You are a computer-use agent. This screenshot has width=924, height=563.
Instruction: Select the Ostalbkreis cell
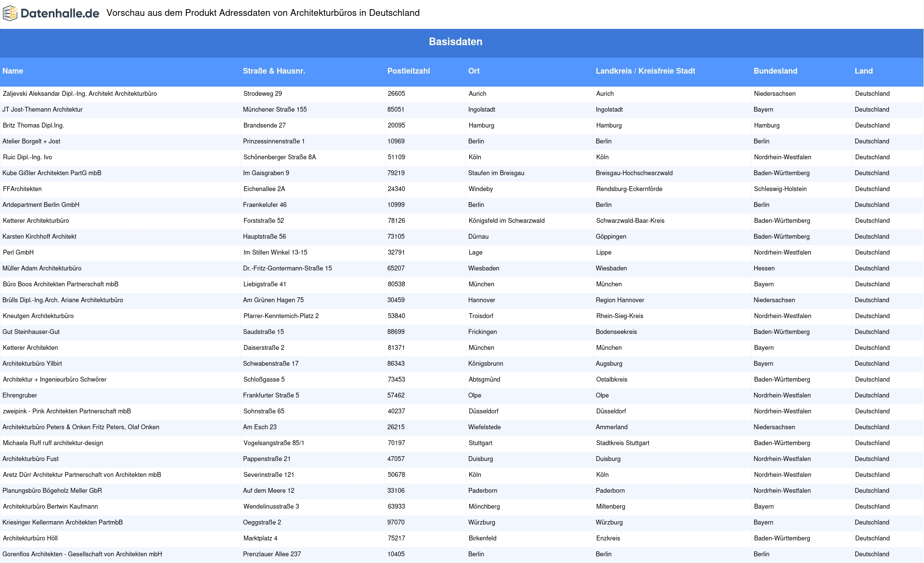point(612,380)
